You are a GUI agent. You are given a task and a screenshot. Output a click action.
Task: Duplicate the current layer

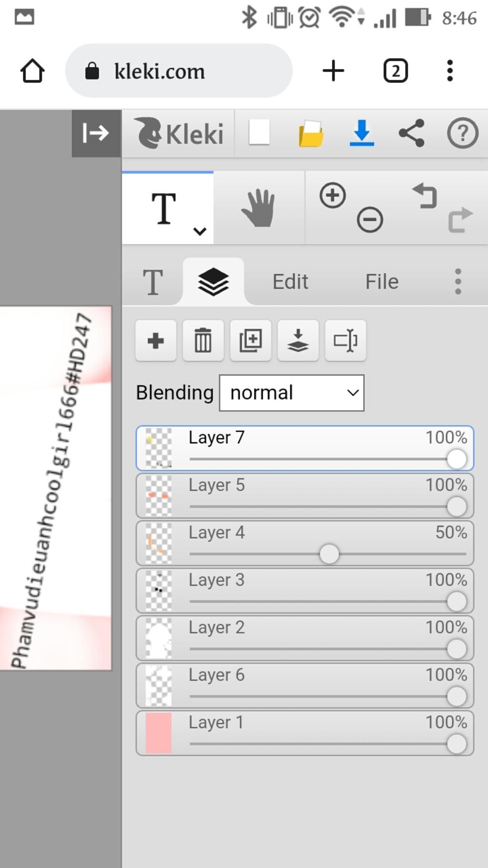(251, 341)
